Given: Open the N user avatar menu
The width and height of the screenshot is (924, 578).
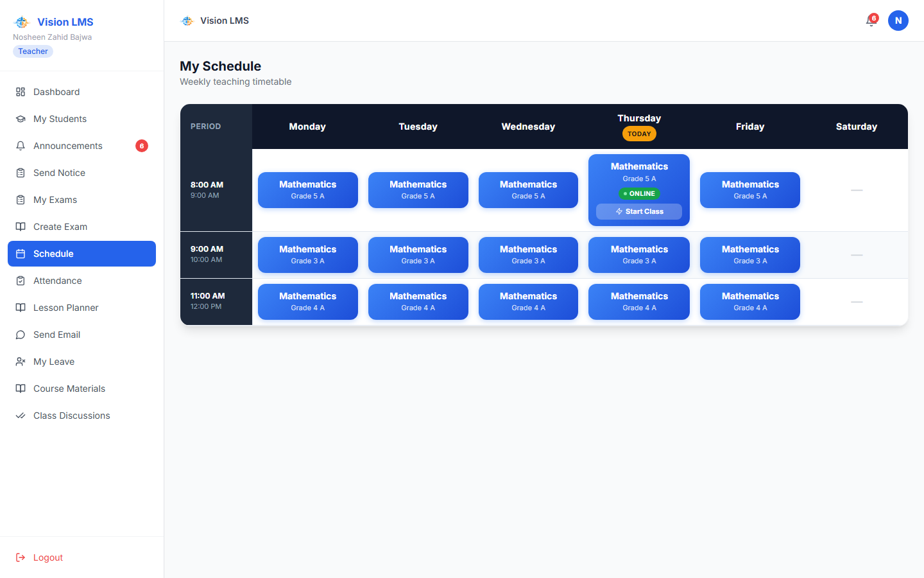Looking at the screenshot, I should click(x=898, y=21).
